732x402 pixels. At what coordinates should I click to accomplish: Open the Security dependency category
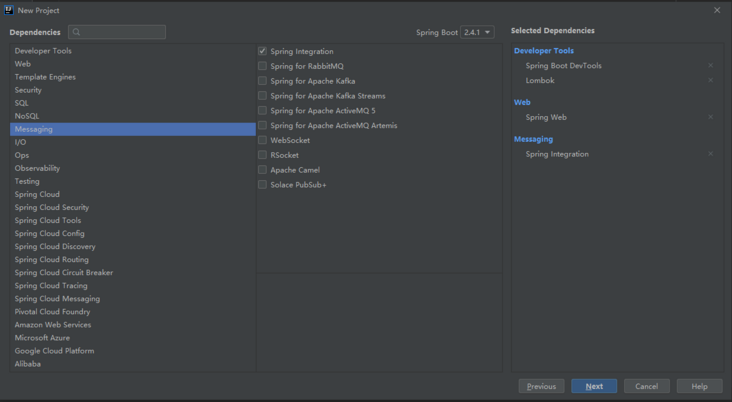tap(28, 90)
